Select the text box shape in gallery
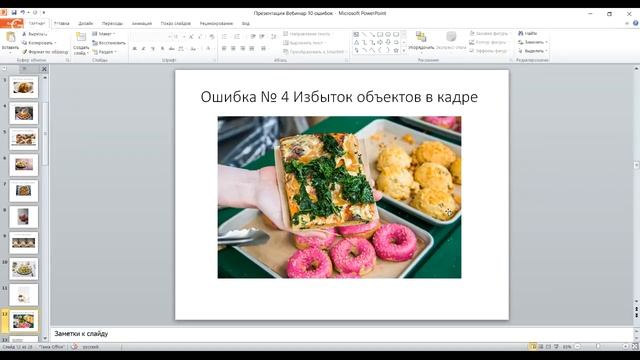Screen dimensions: 640x360 tap(356, 34)
